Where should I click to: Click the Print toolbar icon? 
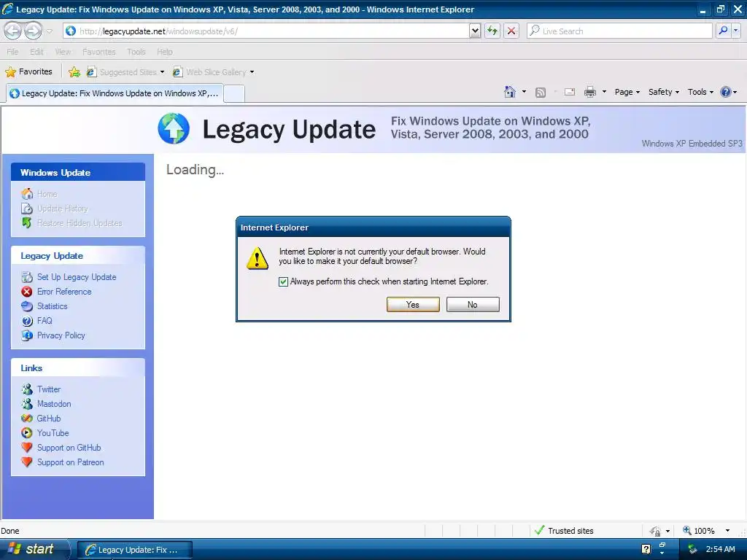pos(590,92)
